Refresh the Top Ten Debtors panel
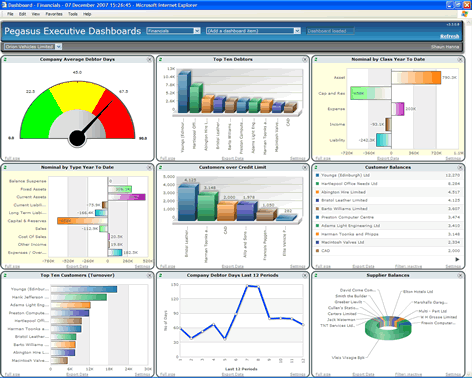 [x=161, y=60]
